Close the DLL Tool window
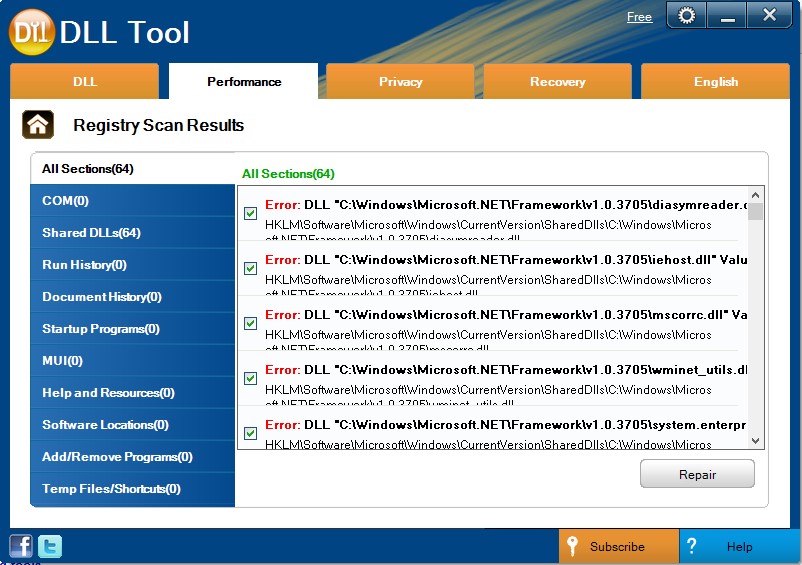The width and height of the screenshot is (802, 565). [769, 15]
